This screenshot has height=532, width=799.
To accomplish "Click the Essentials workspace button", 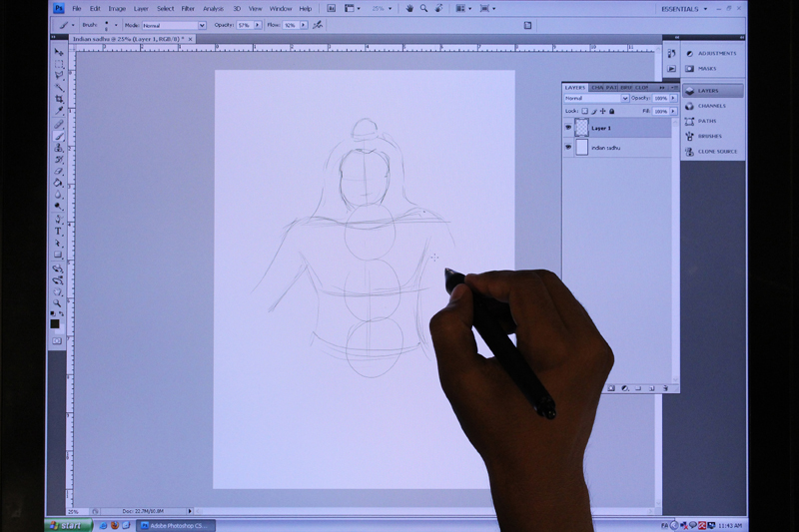I will 685,9.
